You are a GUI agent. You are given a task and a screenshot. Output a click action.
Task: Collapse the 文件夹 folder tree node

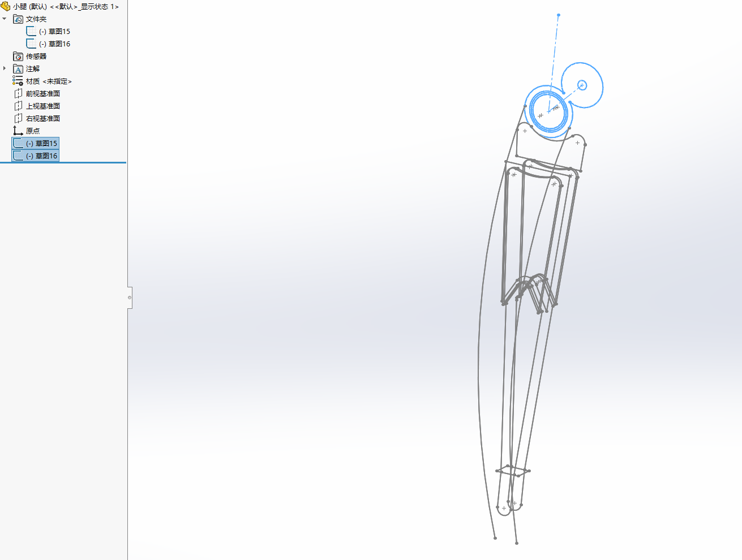pyautogui.click(x=5, y=19)
